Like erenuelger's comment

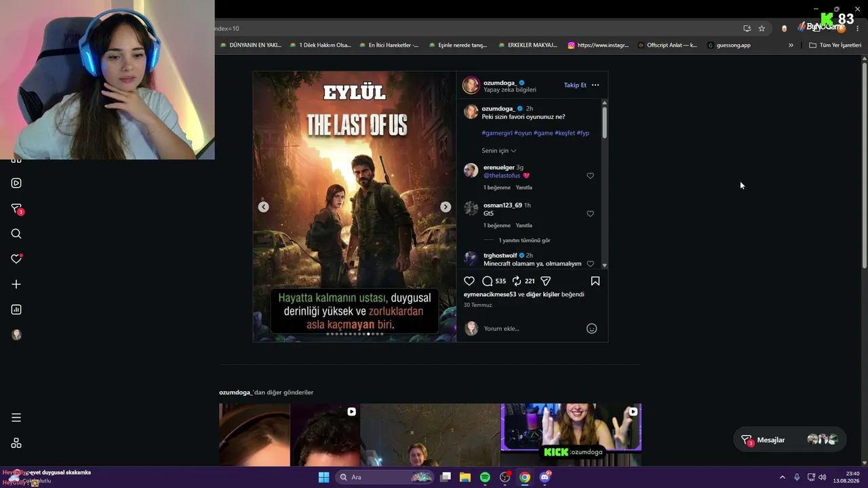coord(590,176)
